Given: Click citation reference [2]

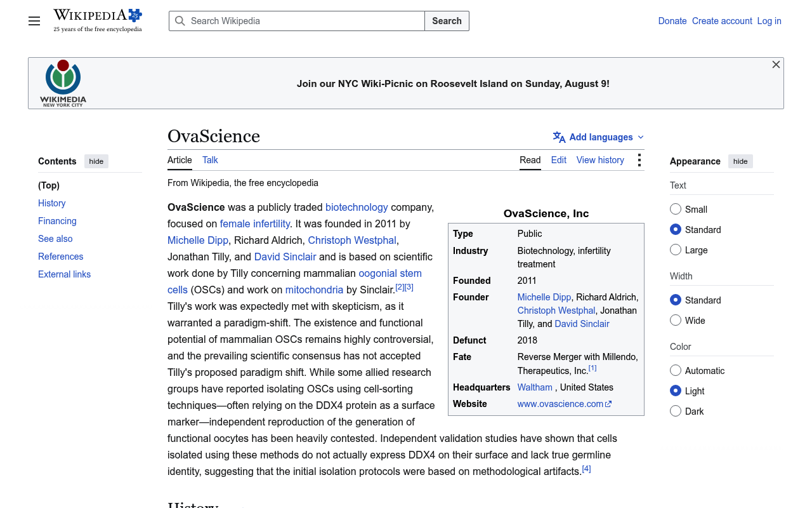Looking at the screenshot, I should (400, 287).
